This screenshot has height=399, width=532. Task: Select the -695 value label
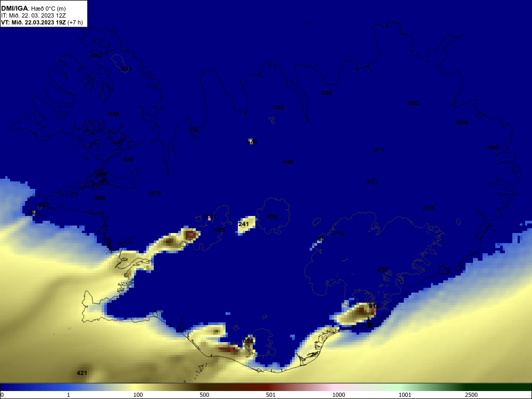pyautogui.click(x=219, y=230)
